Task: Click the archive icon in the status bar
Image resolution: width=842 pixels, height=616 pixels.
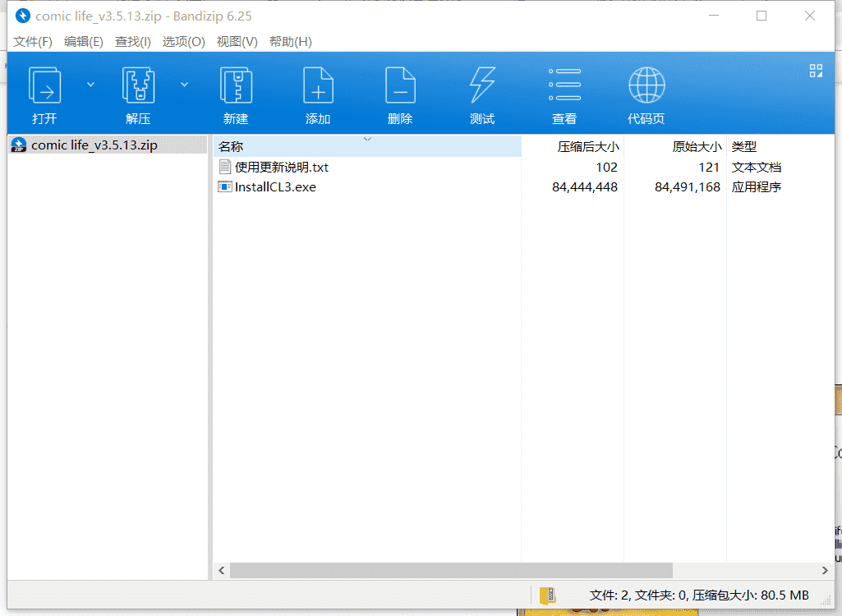Action: point(548,595)
